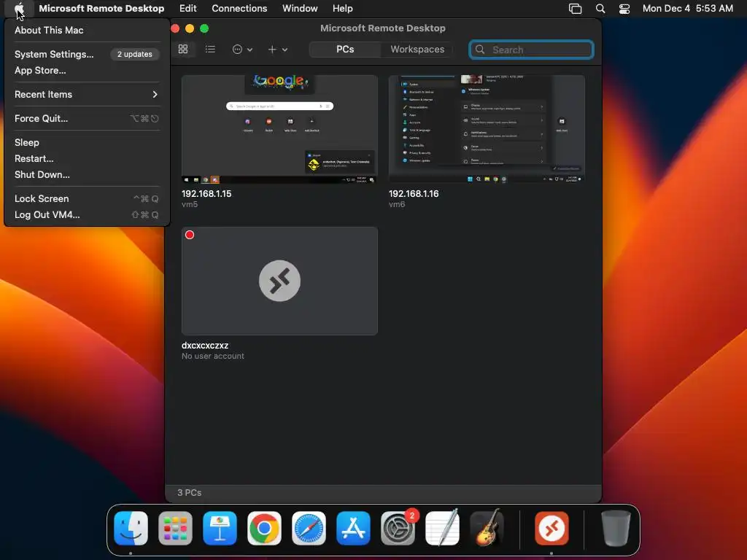Switch to grid view icon

pos(183,49)
